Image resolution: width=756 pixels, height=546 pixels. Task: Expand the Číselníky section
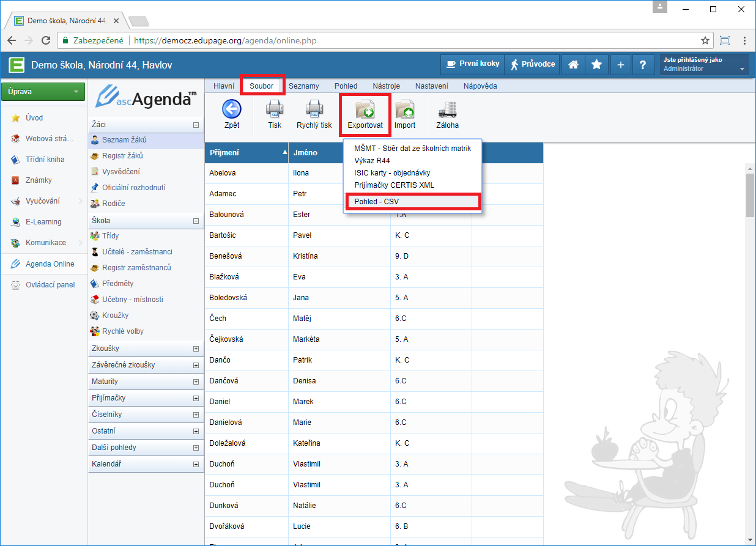pyautogui.click(x=196, y=415)
